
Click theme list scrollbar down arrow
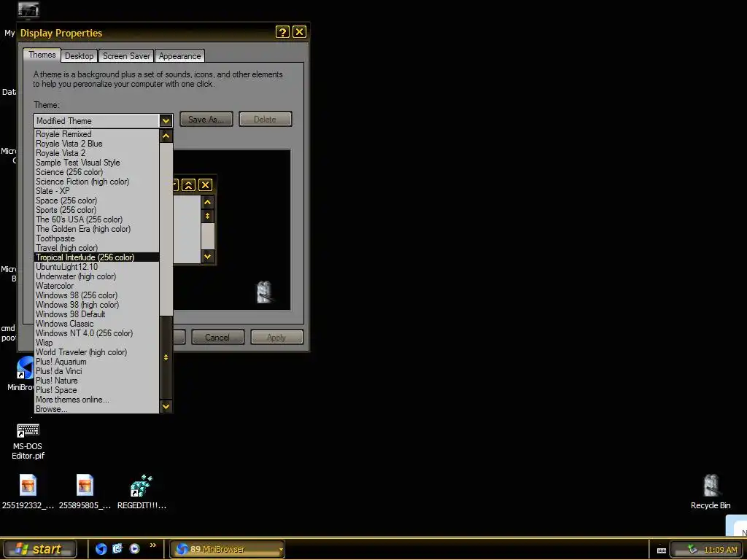pyautogui.click(x=166, y=407)
